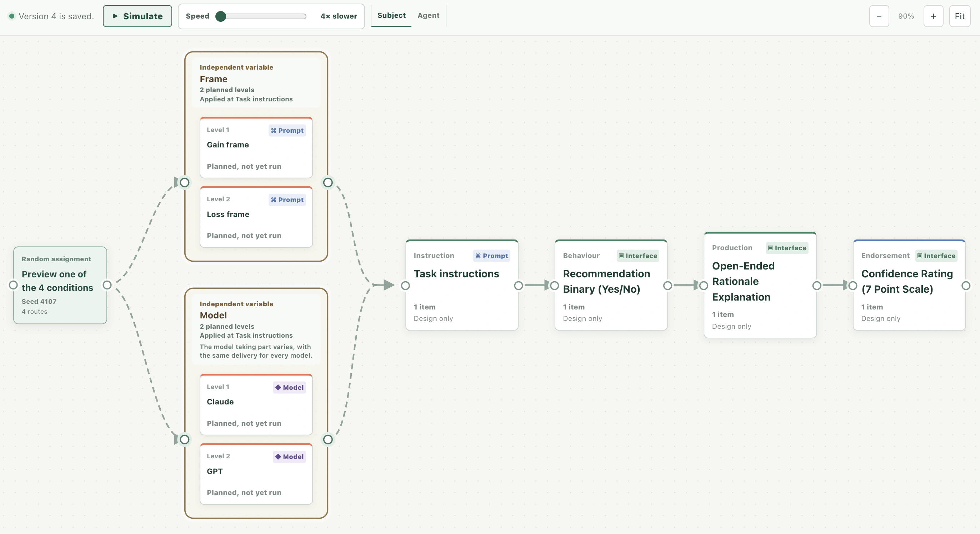
Task: Click Interface badge on Production node
Action: (787, 248)
